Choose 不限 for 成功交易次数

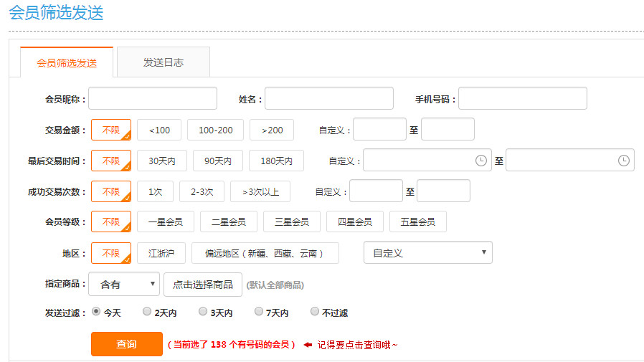click(111, 191)
